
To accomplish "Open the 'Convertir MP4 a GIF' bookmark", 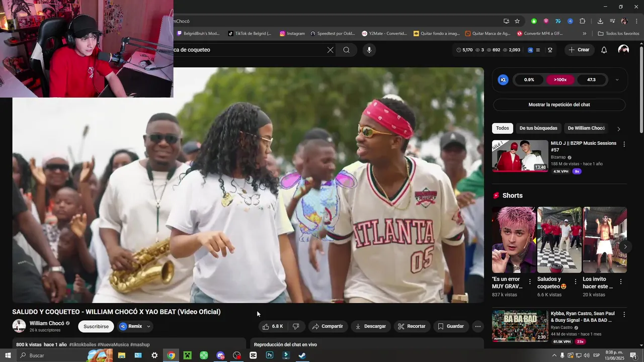I will [x=540, y=34].
